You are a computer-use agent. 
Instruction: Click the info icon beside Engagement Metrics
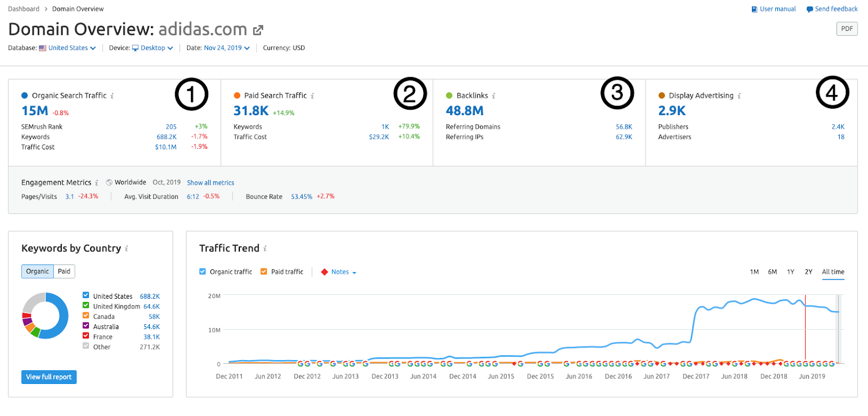97,183
